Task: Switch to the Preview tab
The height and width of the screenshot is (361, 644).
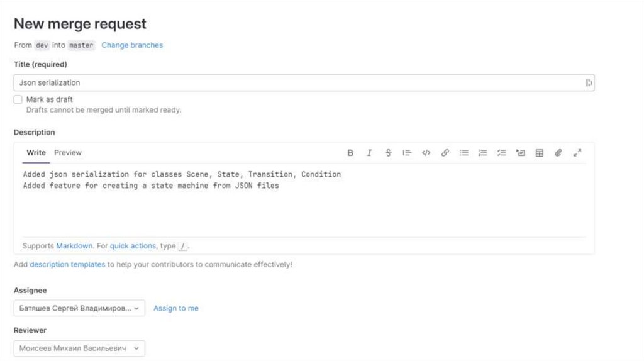Action: (x=68, y=153)
